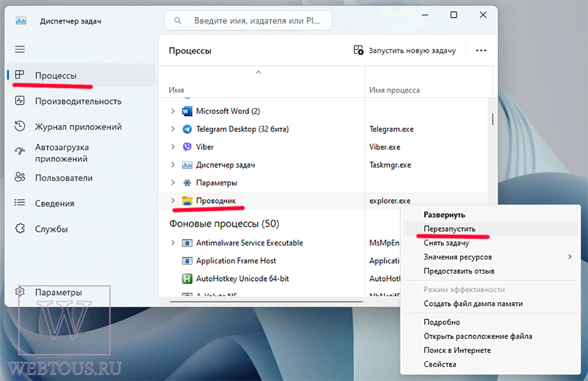This screenshot has height=381, width=588.
Task: Click the AutoHotkey Unicode 64-bit icon
Action: tap(187, 279)
